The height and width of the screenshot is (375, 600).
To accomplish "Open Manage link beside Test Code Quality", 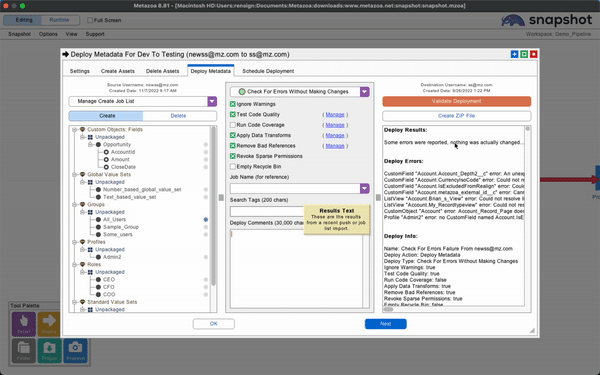I will [x=335, y=114].
